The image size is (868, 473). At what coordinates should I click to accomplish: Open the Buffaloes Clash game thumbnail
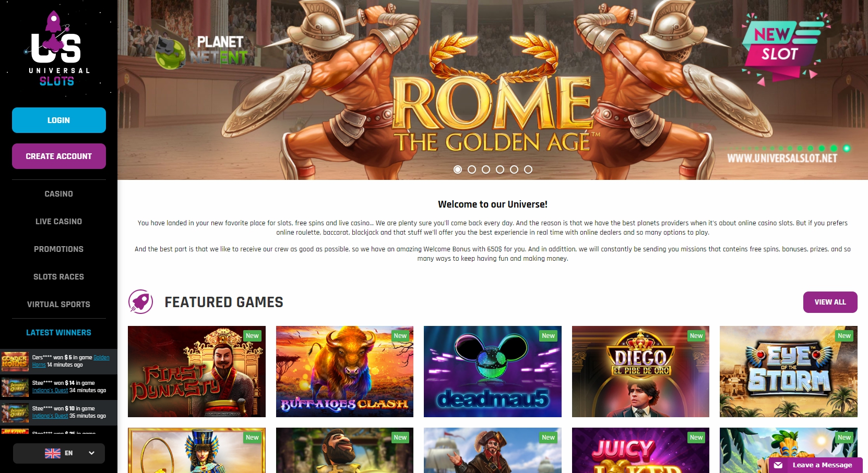(344, 371)
